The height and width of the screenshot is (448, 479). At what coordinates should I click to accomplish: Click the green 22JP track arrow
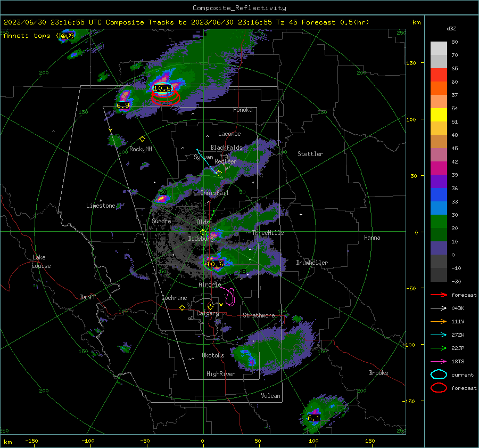coord(439,348)
